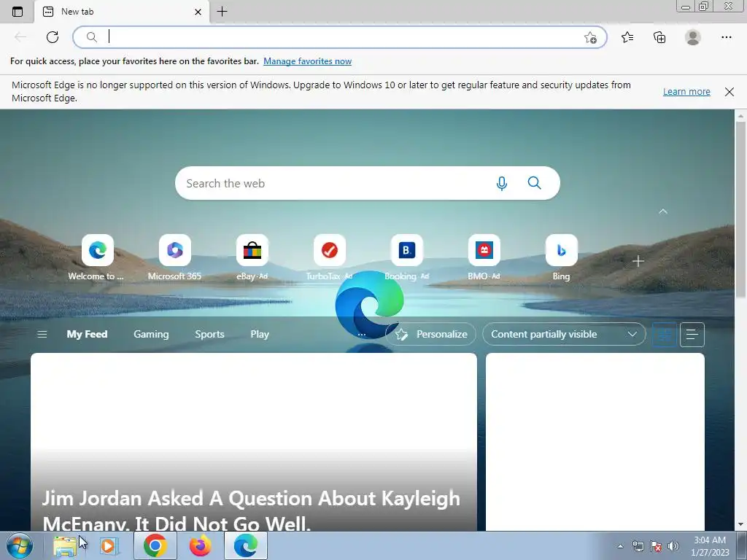Open the volume speaker tray icon

(x=673, y=546)
